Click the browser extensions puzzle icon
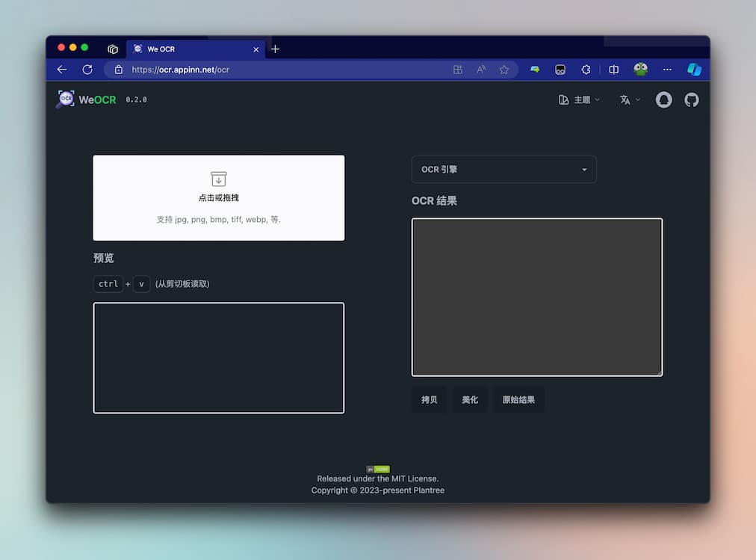756x560 pixels. point(586,69)
